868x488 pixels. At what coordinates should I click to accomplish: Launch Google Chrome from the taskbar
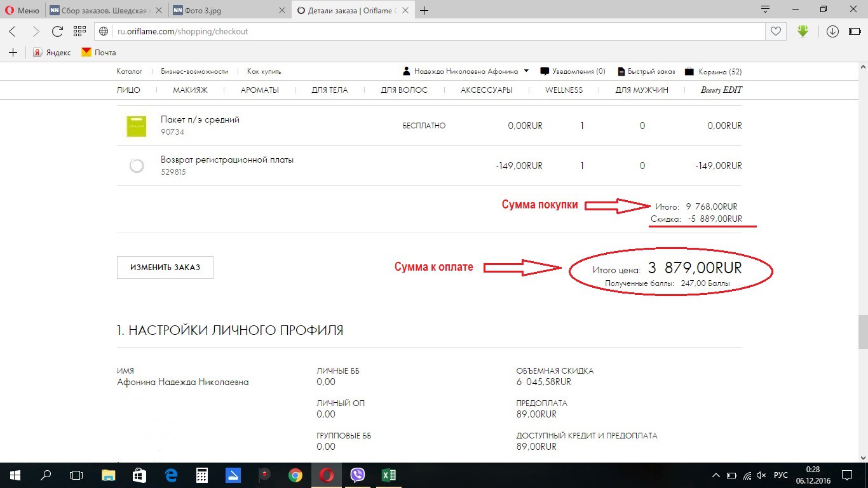tap(295, 475)
